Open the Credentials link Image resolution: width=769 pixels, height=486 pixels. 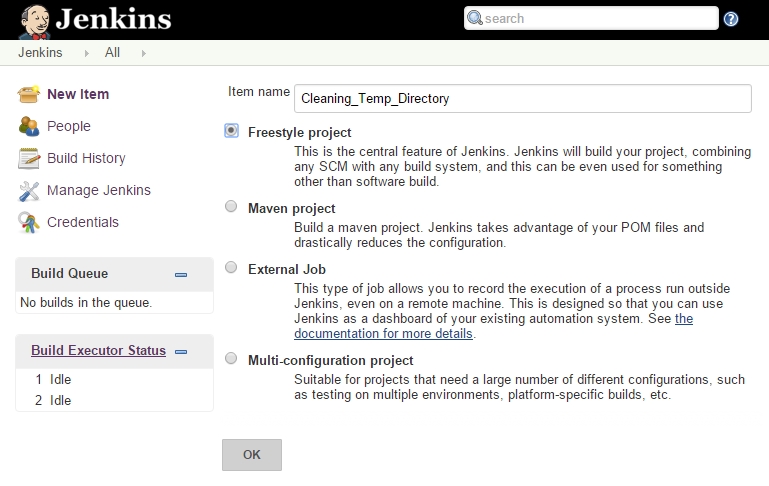(x=83, y=222)
